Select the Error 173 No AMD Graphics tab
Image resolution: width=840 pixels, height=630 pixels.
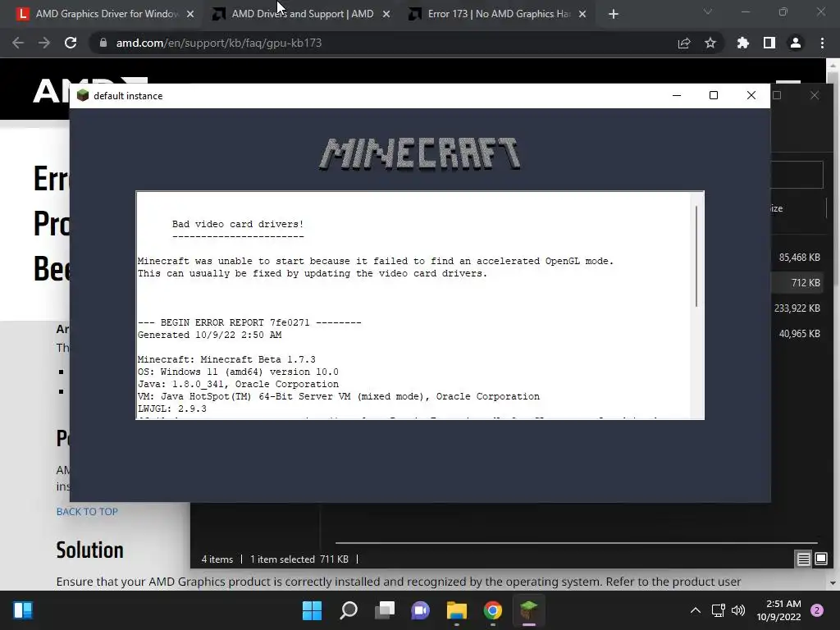pyautogui.click(x=498, y=14)
